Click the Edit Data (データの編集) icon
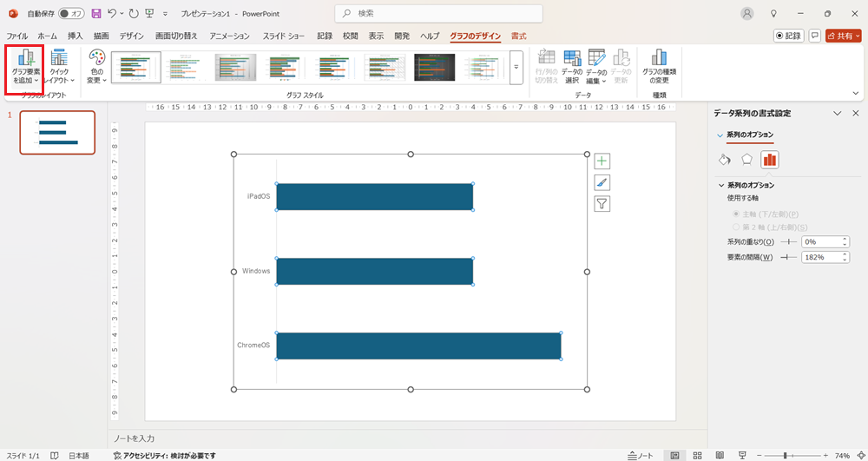The width and height of the screenshot is (868, 461). point(596,67)
